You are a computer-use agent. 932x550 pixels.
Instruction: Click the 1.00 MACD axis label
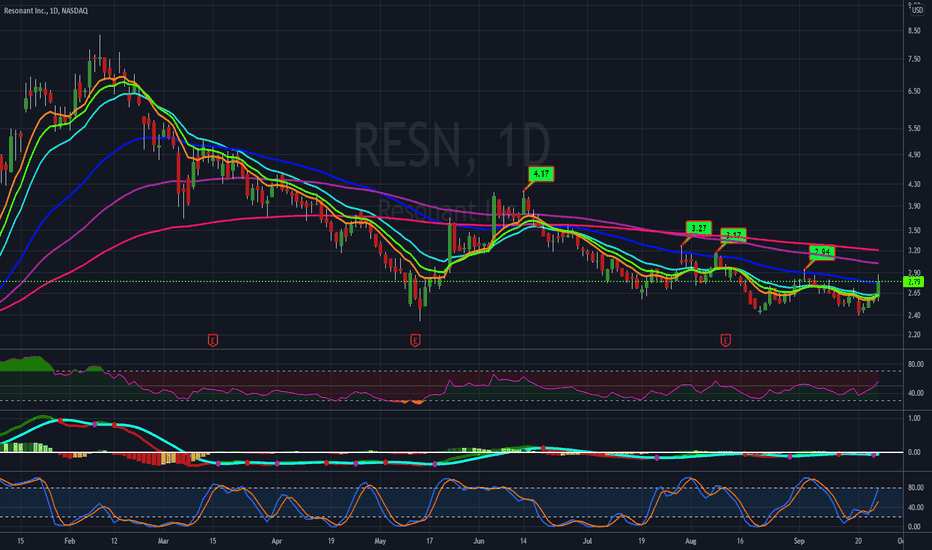click(914, 419)
